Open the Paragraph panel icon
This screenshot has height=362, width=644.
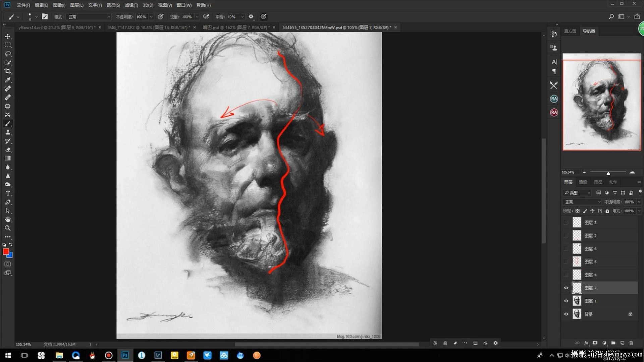point(554,71)
